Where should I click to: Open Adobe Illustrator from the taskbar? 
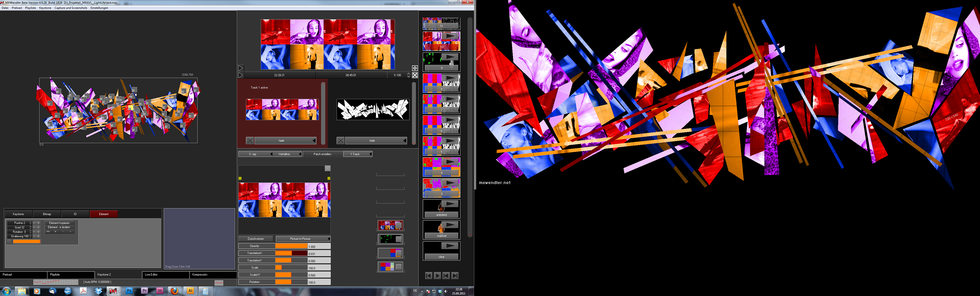pos(190,291)
